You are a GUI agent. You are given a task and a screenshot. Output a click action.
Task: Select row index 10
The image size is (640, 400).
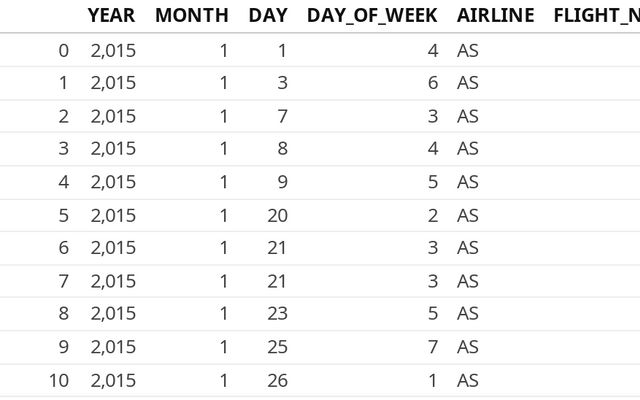pyautogui.click(x=58, y=380)
